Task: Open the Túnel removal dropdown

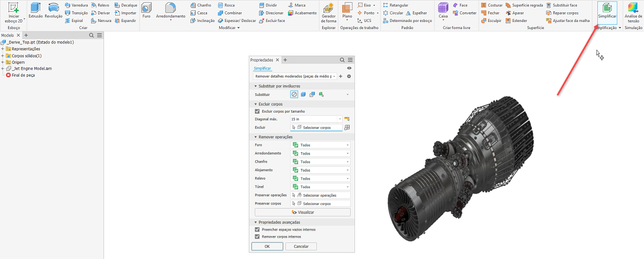Action: (320, 187)
